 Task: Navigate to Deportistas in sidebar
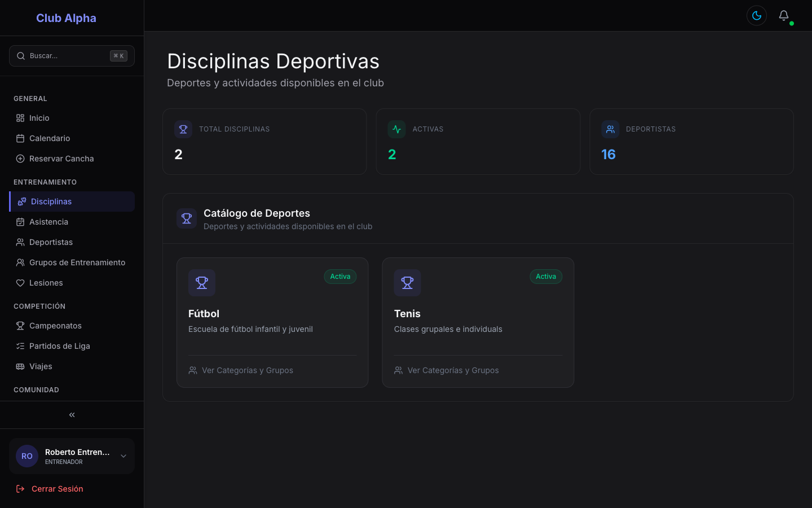coord(72,242)
